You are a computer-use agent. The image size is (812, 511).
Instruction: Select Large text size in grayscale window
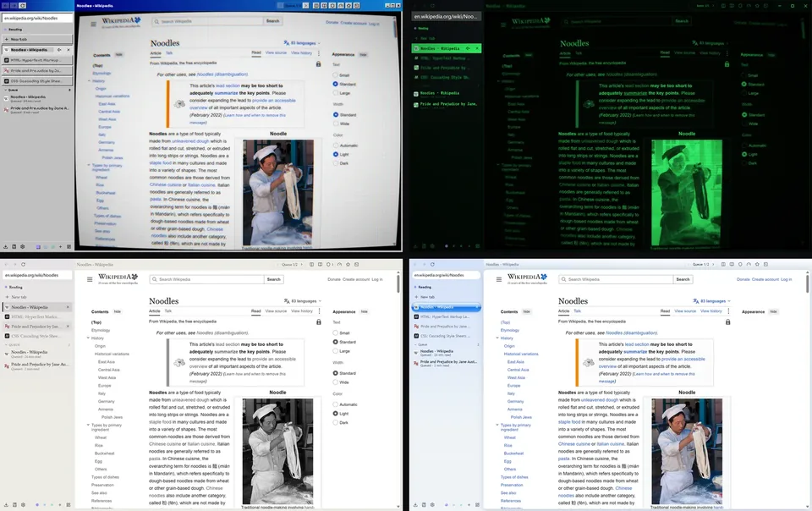336,351
